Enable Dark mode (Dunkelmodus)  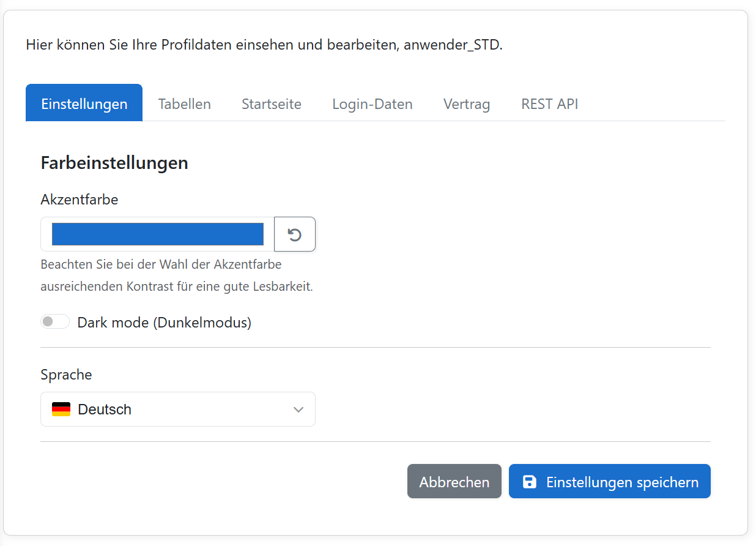[x=55, y=321]
